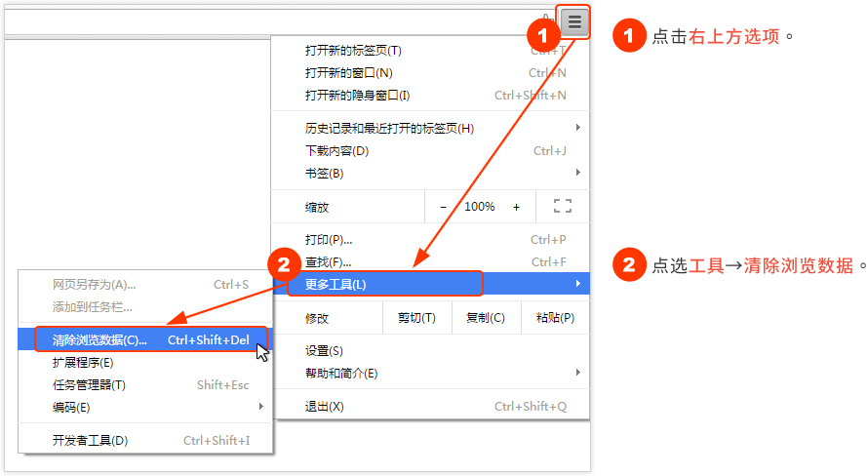
Task: Expand the 书签(B) submenu
Action: click(x=325, y=174)
